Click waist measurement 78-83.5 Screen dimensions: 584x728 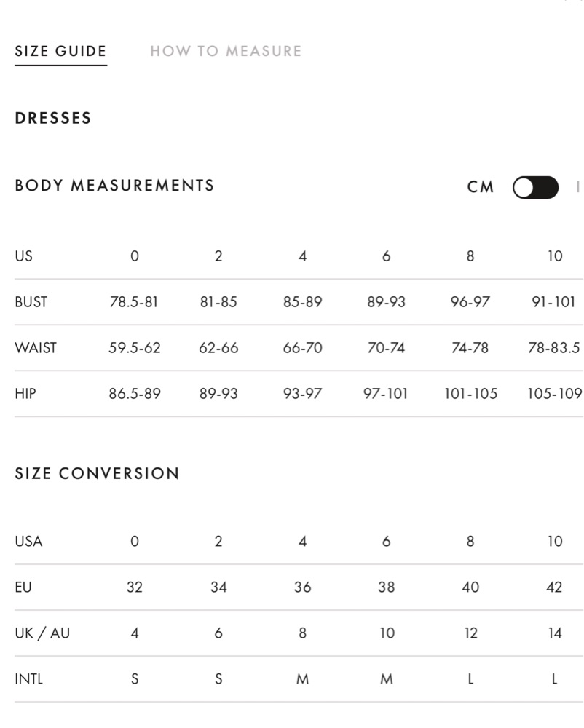554,348
